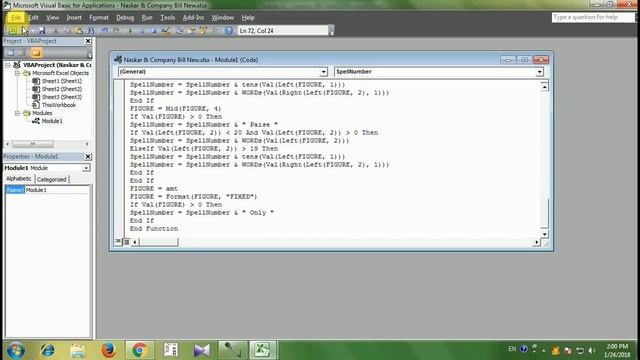This screenshot has height=360, width=640.
Task: Click the View Microsoft Excel toolbar icon
Action: click(x=13, y=31)
